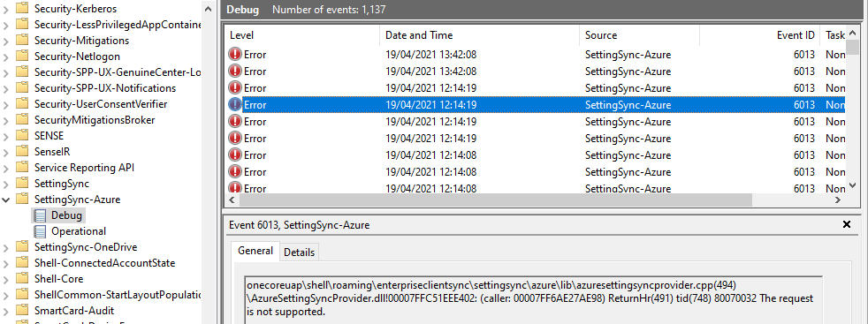Click the event list scroll left arrow
Screen dimensions: 868x324
[x=232, y=200]
